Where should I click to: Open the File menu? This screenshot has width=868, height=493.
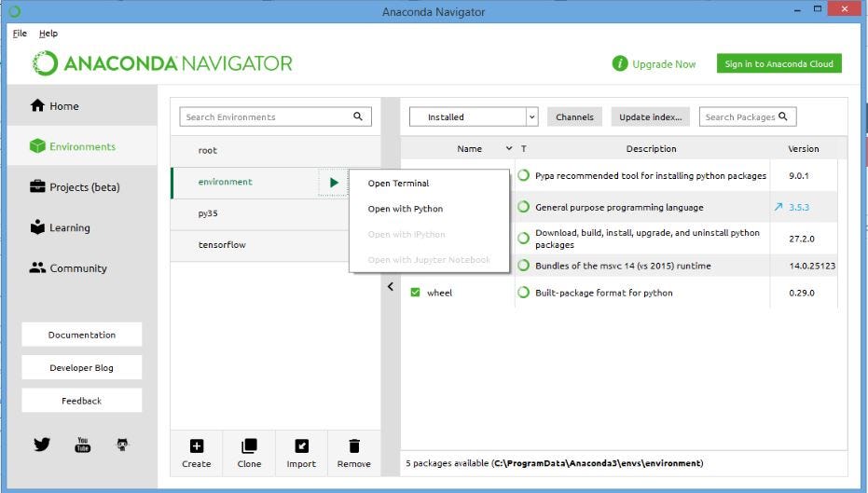(20, 34)
